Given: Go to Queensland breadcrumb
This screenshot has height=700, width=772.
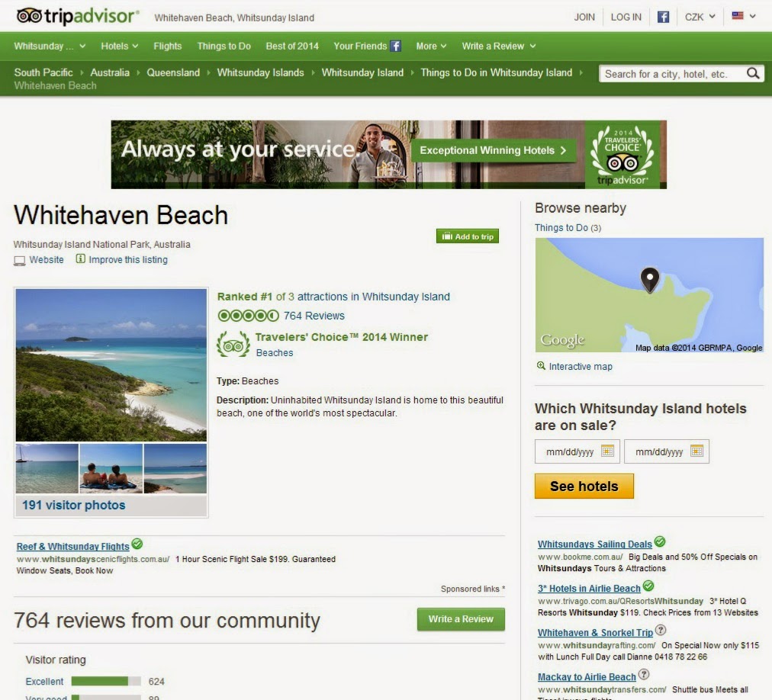Looking at the screenshot, I should [173, 72].
